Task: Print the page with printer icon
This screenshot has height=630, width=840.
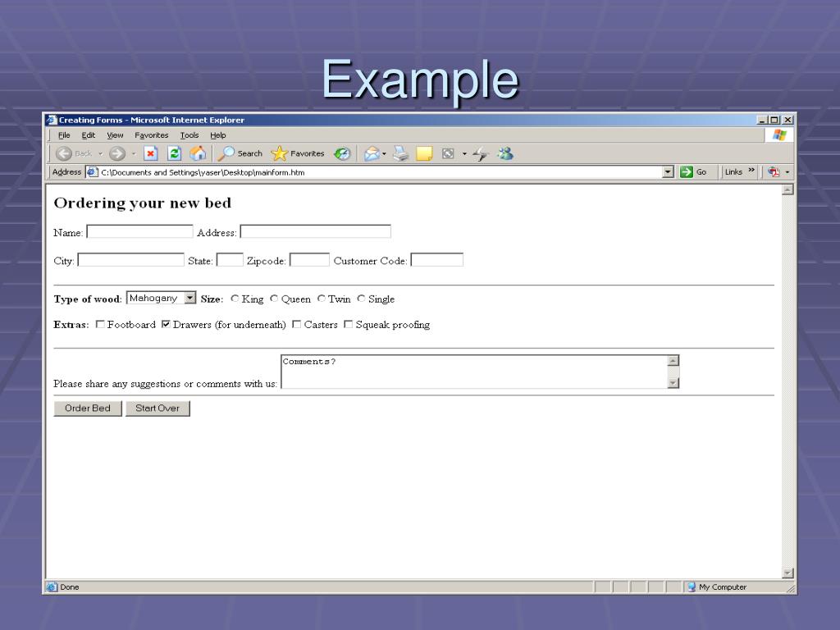Action: 400,154
